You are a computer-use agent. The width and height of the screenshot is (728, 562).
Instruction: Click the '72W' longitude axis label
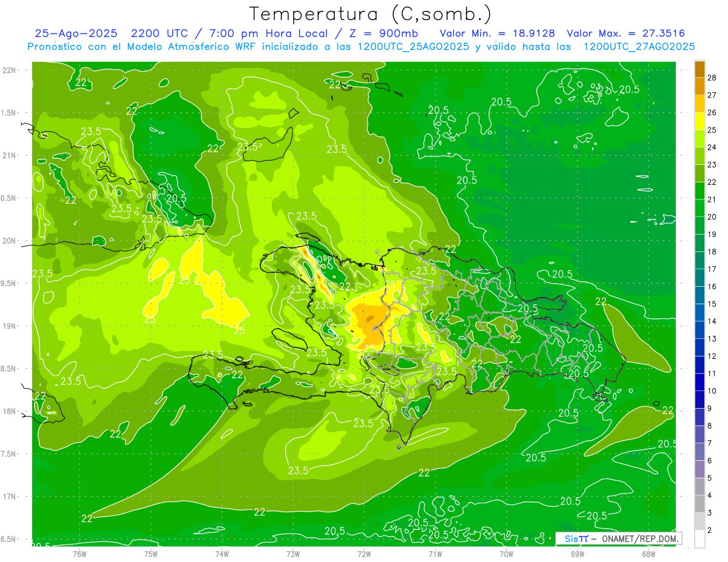pos(364,554)
